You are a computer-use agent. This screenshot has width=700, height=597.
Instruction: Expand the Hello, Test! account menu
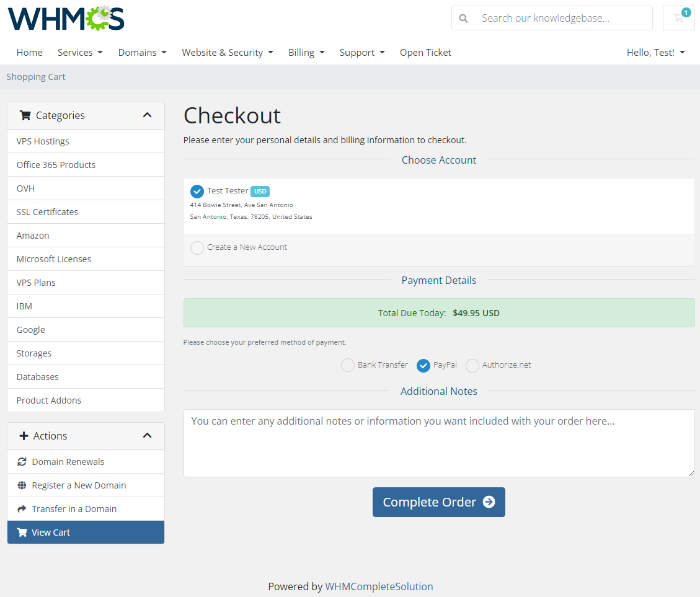(655, 52)
